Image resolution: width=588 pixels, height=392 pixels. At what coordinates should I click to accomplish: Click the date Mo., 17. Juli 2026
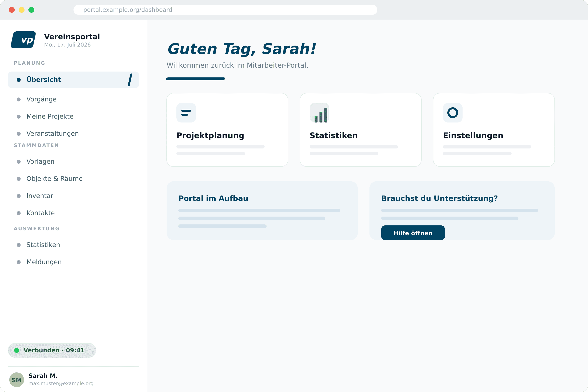coord(67,45)
